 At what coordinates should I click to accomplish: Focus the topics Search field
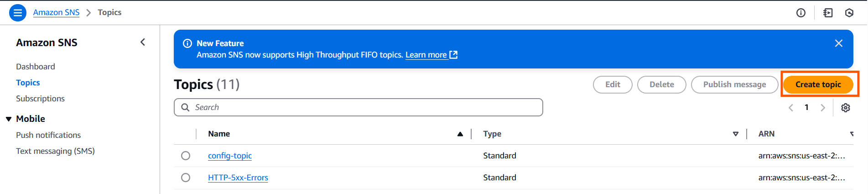click(359, 107)
